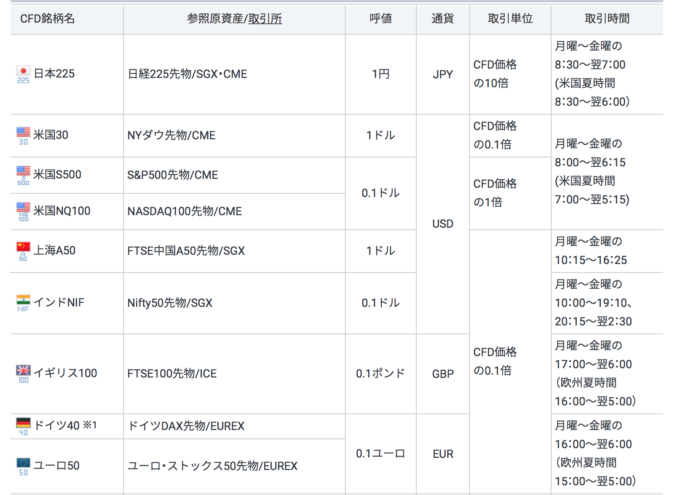
Task: Select the 呼値 column header
Action: tap(381, 19)
